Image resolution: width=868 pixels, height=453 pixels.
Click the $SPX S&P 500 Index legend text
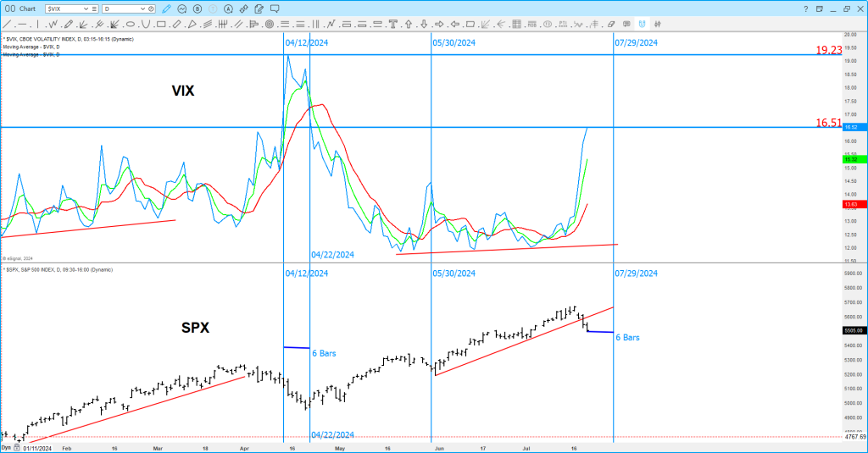[x=58, y=270]
